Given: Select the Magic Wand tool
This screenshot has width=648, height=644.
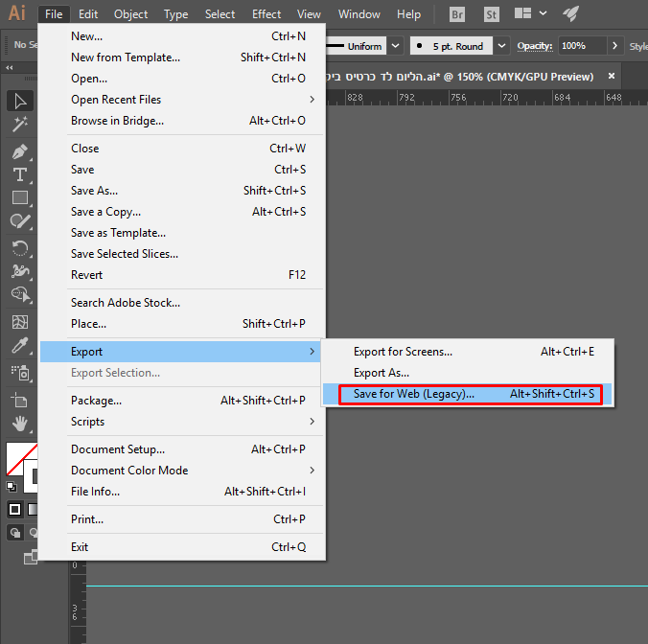Looking at the screenshot, I should coord(20,124).
